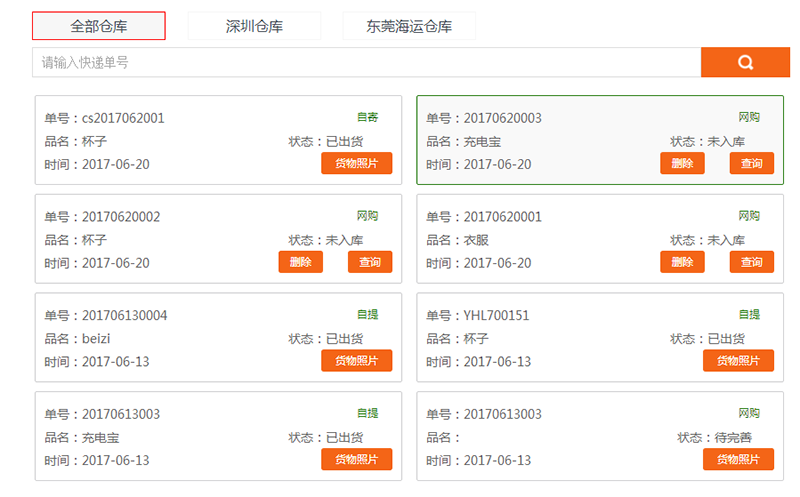Click the orange search magnifier button
The image size is (800, 497).
click(745, 62)
